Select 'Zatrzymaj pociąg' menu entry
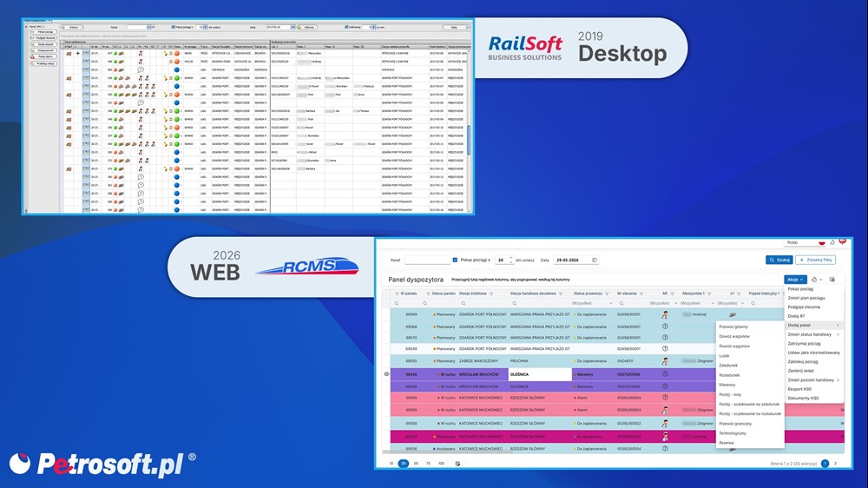The image size is (868, 488). 804,344
